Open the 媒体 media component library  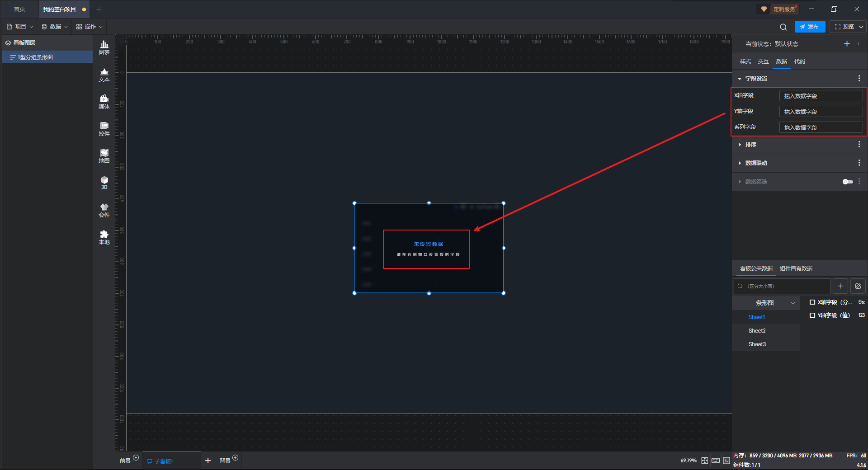104,102
